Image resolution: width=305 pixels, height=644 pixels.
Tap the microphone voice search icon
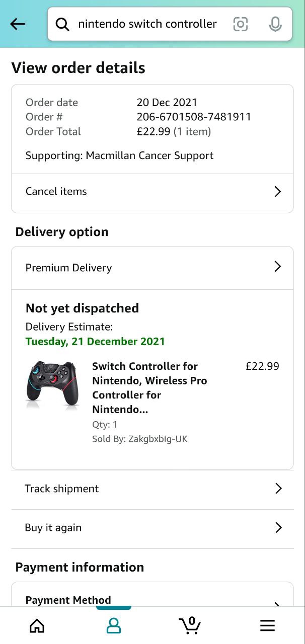[x=275, y=24]
